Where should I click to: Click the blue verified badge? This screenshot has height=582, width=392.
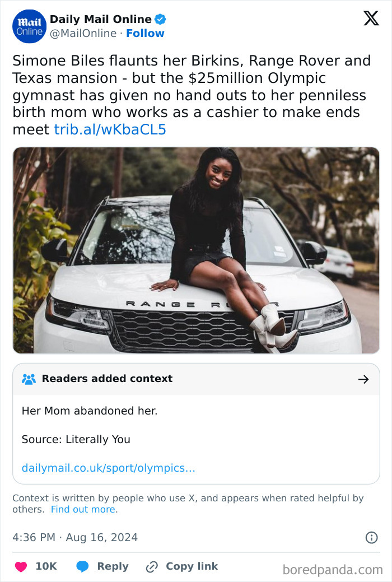click(x=161, y=18)
